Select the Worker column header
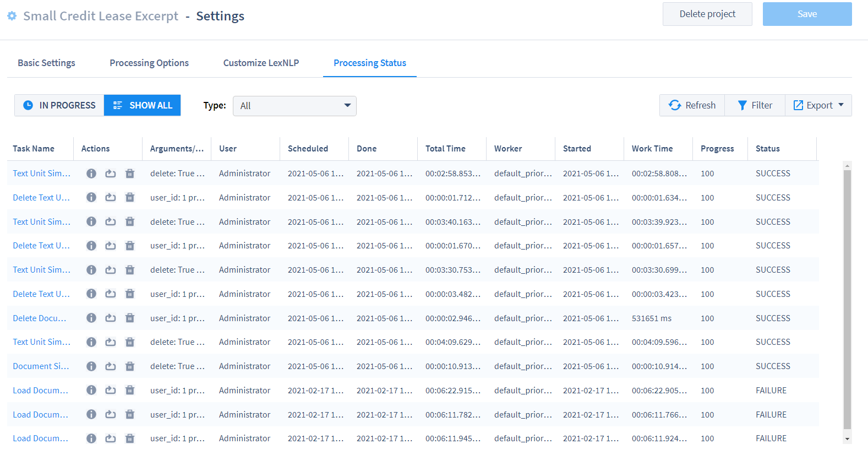This screenshot has width=868, height=455. click(x=508, y=149)
